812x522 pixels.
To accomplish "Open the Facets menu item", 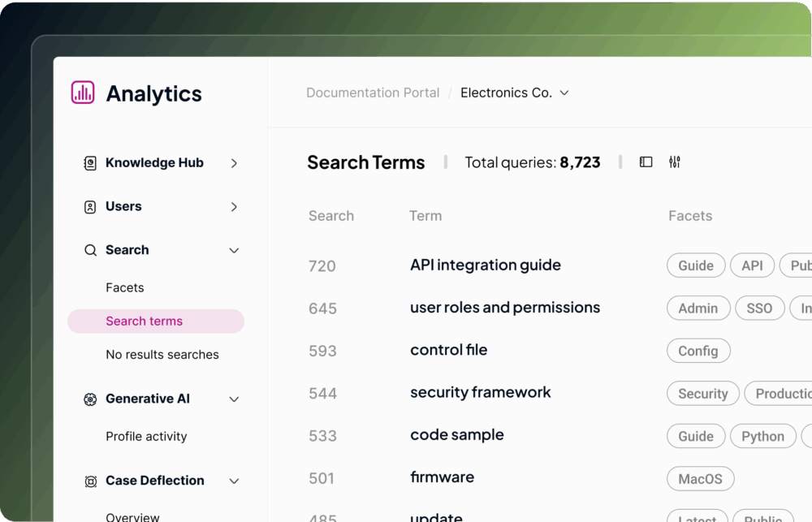I will click(x=124, y=287).
